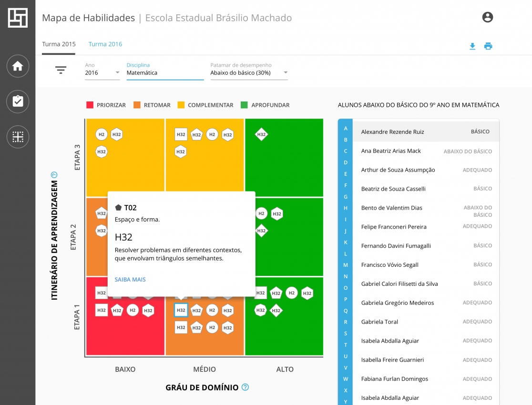Click the home icon in sidebar
Viewport: 532px width, 405px height.
pos(18,66)
